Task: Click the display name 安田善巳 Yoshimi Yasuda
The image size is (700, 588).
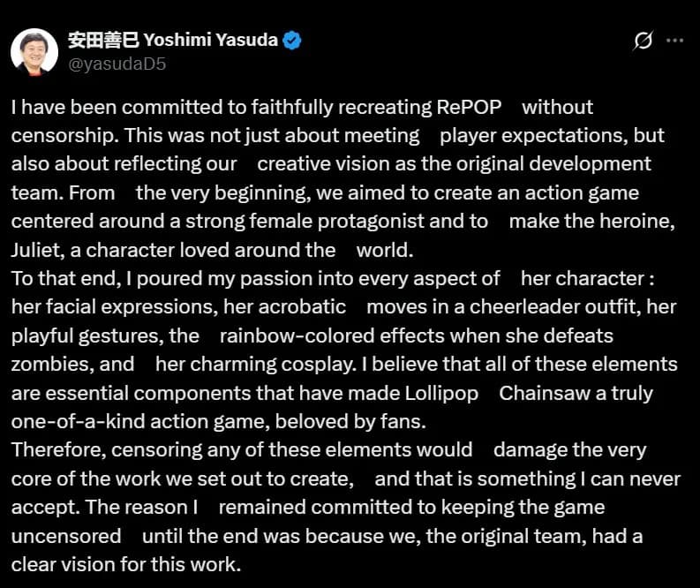Action: tap(173, 41)
